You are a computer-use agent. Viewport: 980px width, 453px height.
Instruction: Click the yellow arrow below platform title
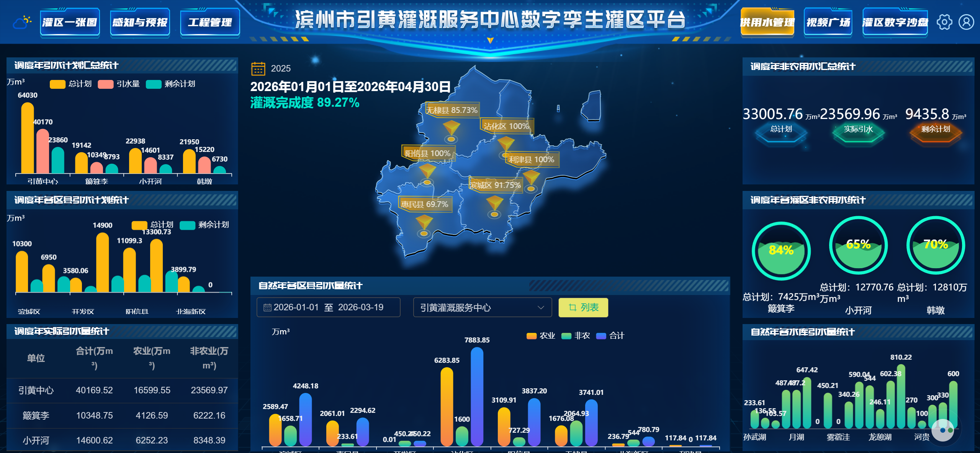click(490, 41)
